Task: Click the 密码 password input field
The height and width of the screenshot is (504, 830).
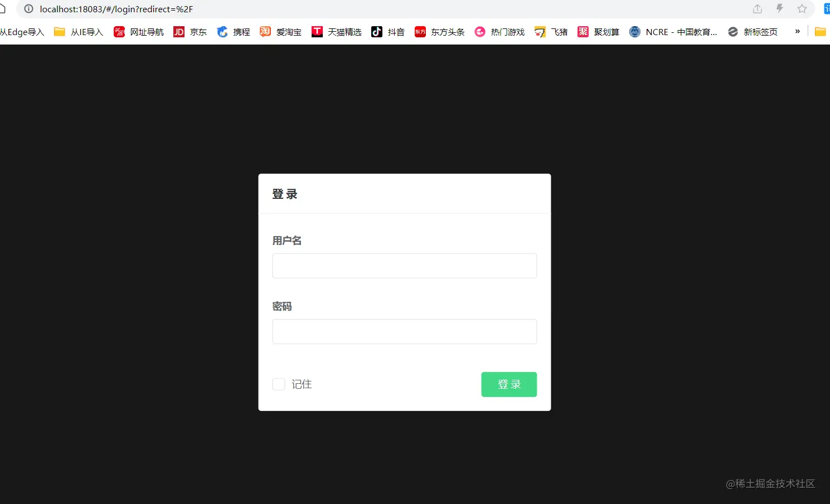Action: click(x=404, y=331)
